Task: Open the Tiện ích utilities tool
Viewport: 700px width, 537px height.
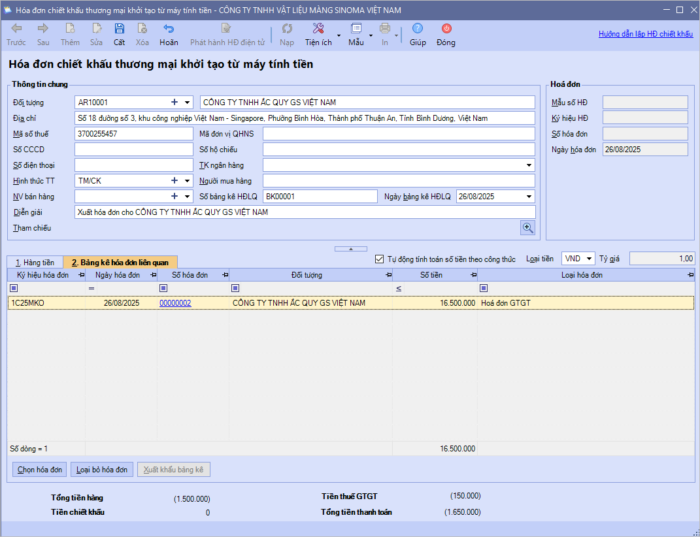Action: click(x=318, y=30)
